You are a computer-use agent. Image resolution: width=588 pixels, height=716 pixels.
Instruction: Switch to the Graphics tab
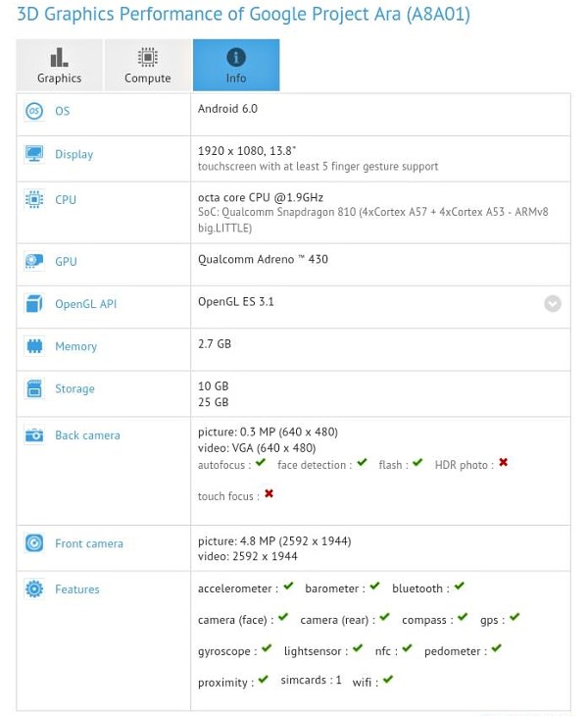coord(60,65)
